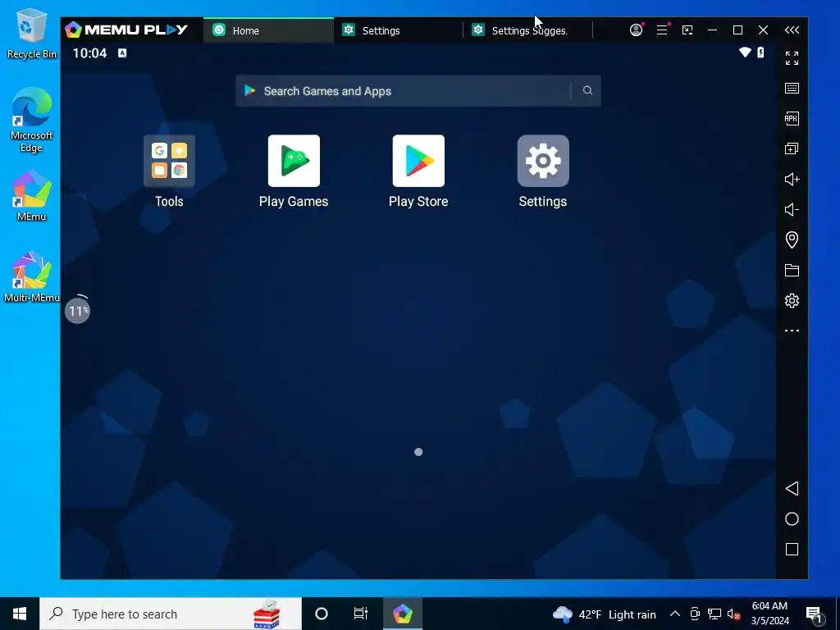Decrease volume with the speaker minus icon
840x630 pixels.
(792, 209)
